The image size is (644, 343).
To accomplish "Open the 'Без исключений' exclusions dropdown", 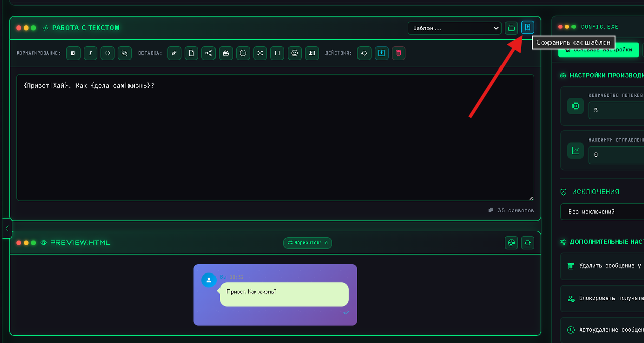I will [602, 212].
